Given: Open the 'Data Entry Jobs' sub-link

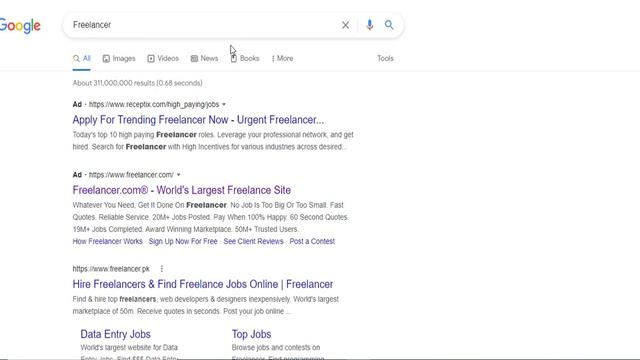Looking at the screenshot, I should tap(116, 334).
